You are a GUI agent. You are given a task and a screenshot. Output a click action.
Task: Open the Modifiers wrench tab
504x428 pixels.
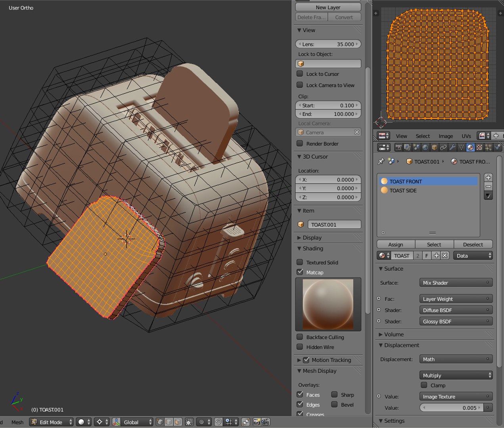pyautogui.click(x=452, y=147)
